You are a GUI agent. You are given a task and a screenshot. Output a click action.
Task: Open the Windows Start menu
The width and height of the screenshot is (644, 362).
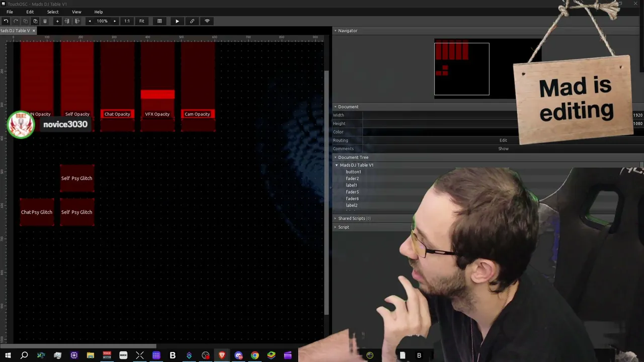(x=8, y=355)
